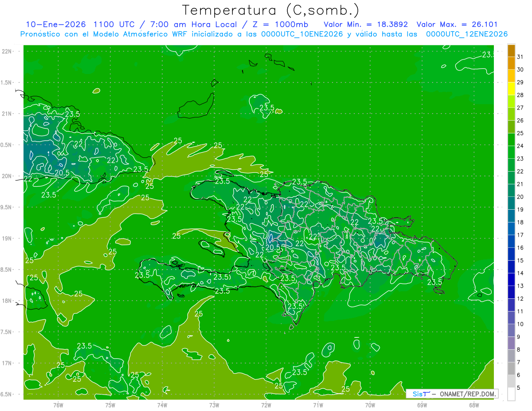Click the '19N' latitude axis label
The height and width of the screenshot is (411, 532).
click(8, 239)
